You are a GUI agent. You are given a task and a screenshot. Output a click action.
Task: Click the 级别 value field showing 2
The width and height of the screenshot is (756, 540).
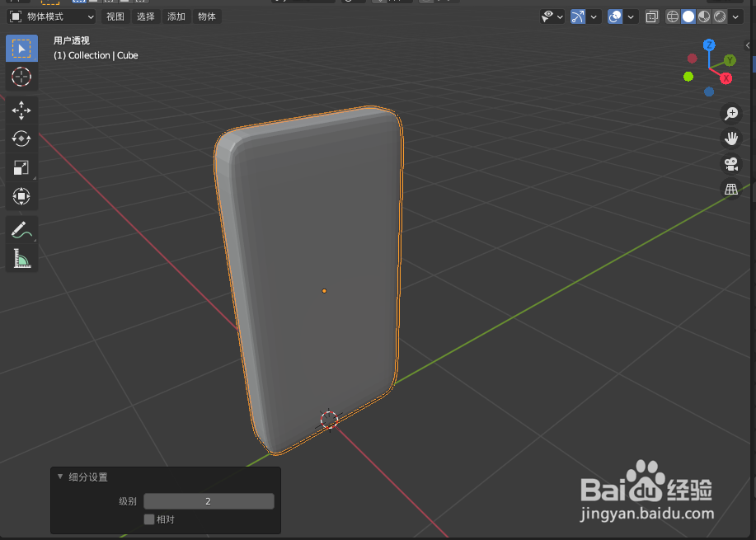click(209, 500)
